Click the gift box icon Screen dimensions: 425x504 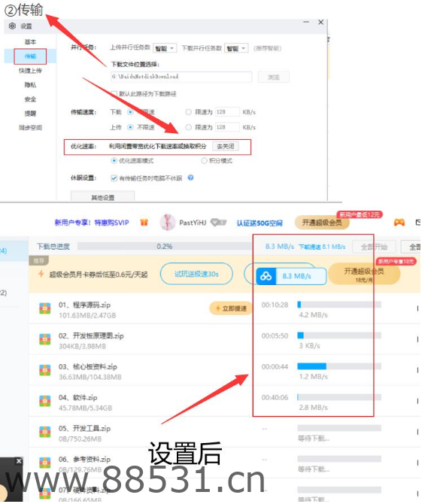[144, 222]
